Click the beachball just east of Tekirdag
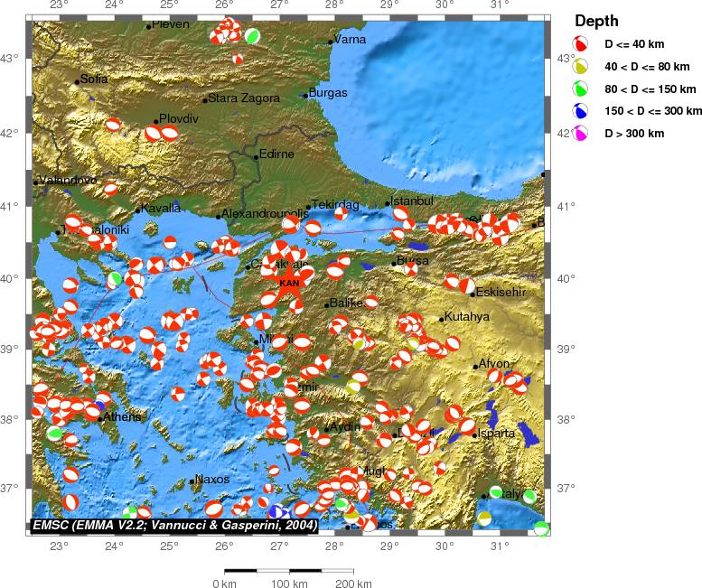This screenshot has width=702, height=588. point(341,213)
